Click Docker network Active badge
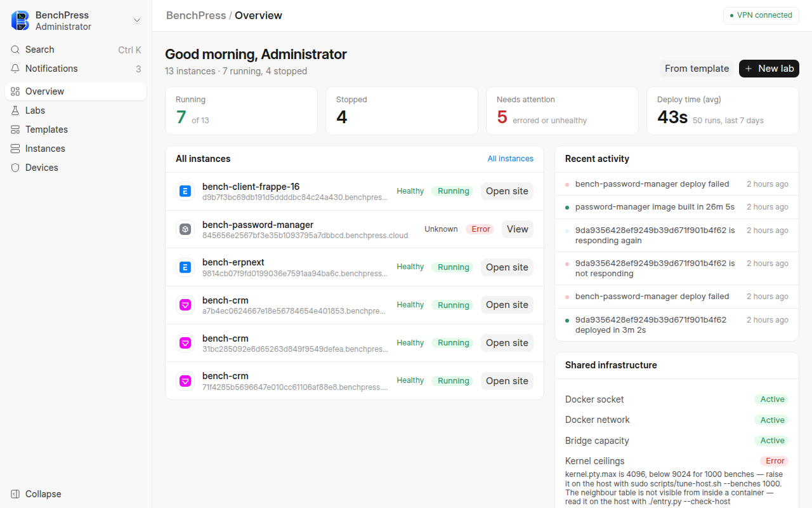The image size is (812, 508). (x=772, y=420)
